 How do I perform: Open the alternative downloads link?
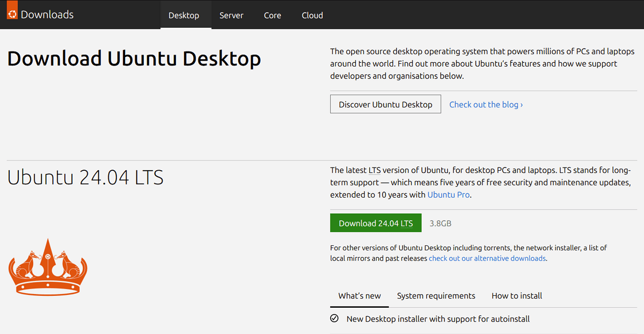[x=487, y=258]
